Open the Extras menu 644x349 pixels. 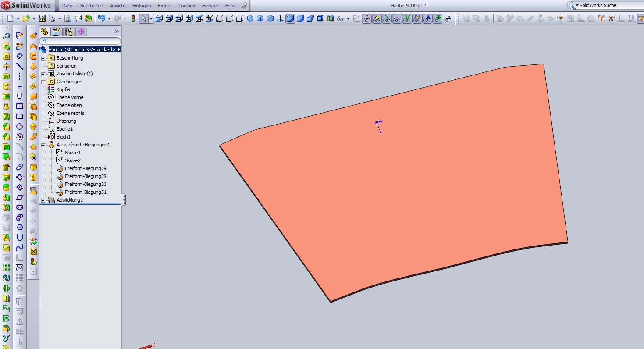tap(165, 6)
